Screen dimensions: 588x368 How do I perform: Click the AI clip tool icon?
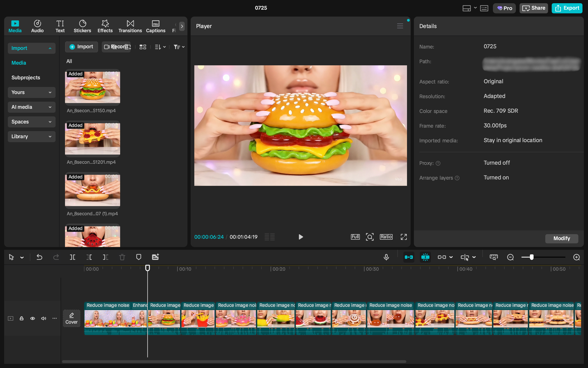click(x=156, y=257)
